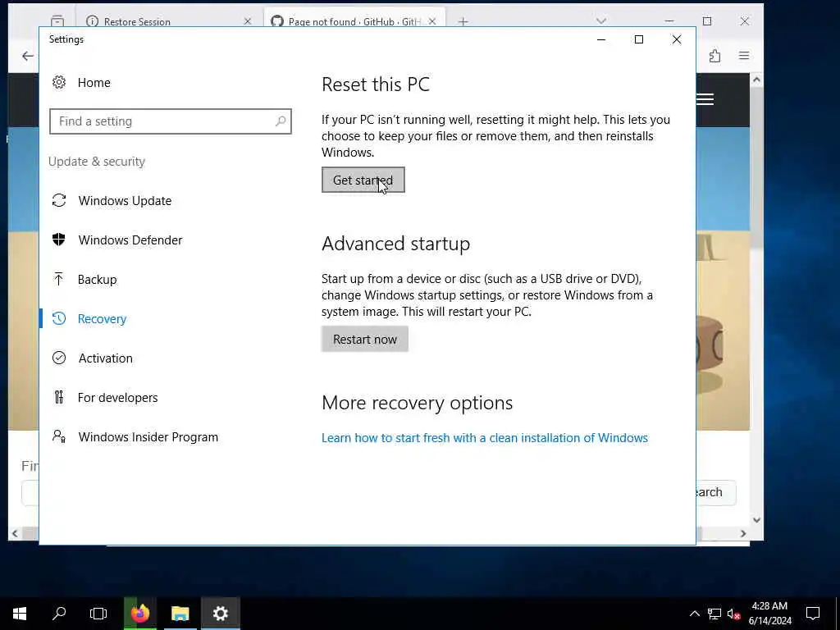Viewport: 840px width, 630px height.
Task: Open taskbar search magnifier
Action: tap(59, 614)
